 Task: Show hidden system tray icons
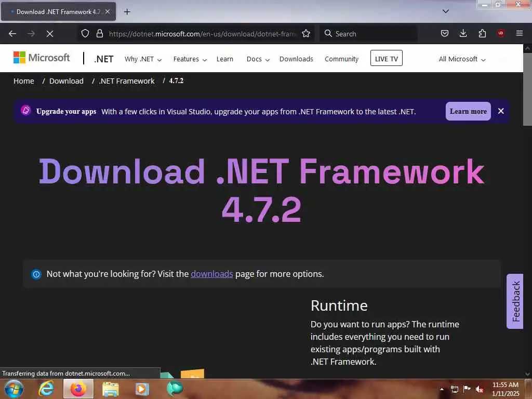click(442, 389)
